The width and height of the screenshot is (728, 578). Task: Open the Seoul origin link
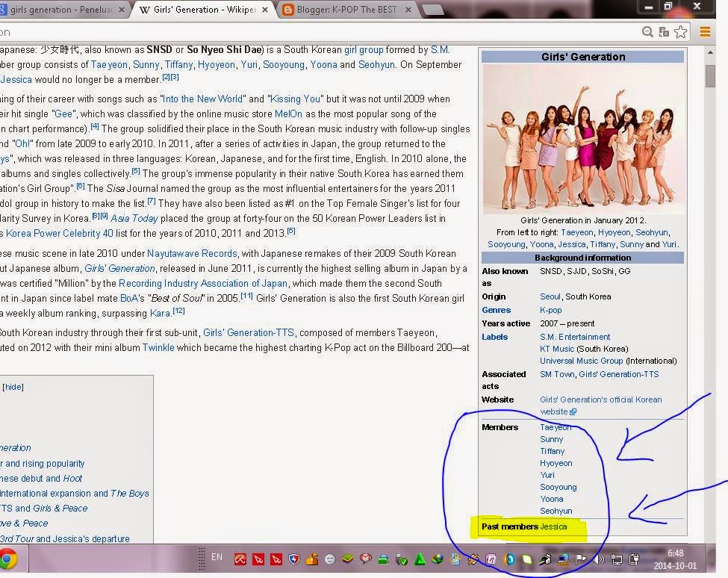(x=550, y=296)
